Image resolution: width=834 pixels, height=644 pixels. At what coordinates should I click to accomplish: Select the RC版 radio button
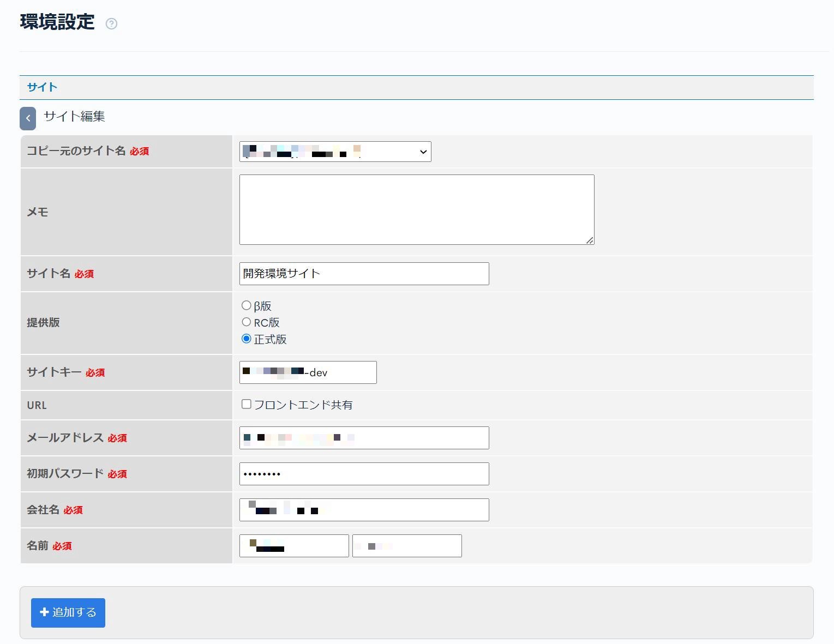pyautogui.click(x=247, y=322)
